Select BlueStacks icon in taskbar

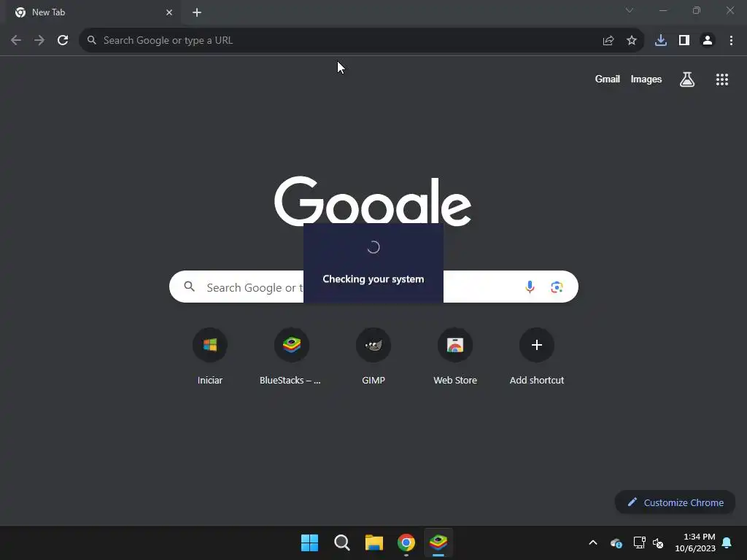(x=438, y=542)
